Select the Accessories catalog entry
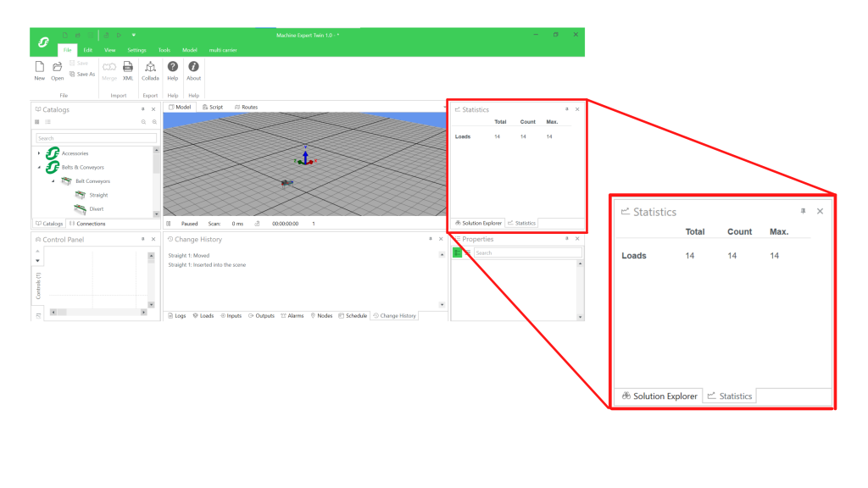 [75, 153]
